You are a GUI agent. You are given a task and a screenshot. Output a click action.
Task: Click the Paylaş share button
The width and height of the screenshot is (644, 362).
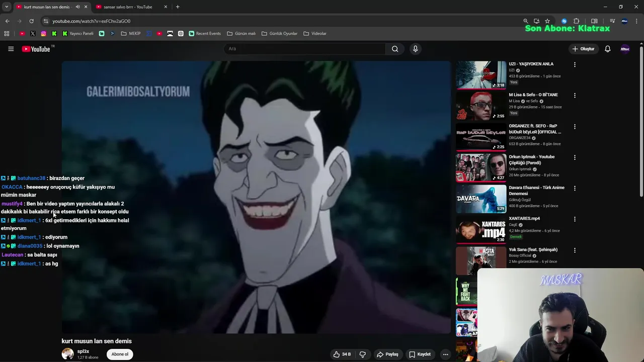387,354
